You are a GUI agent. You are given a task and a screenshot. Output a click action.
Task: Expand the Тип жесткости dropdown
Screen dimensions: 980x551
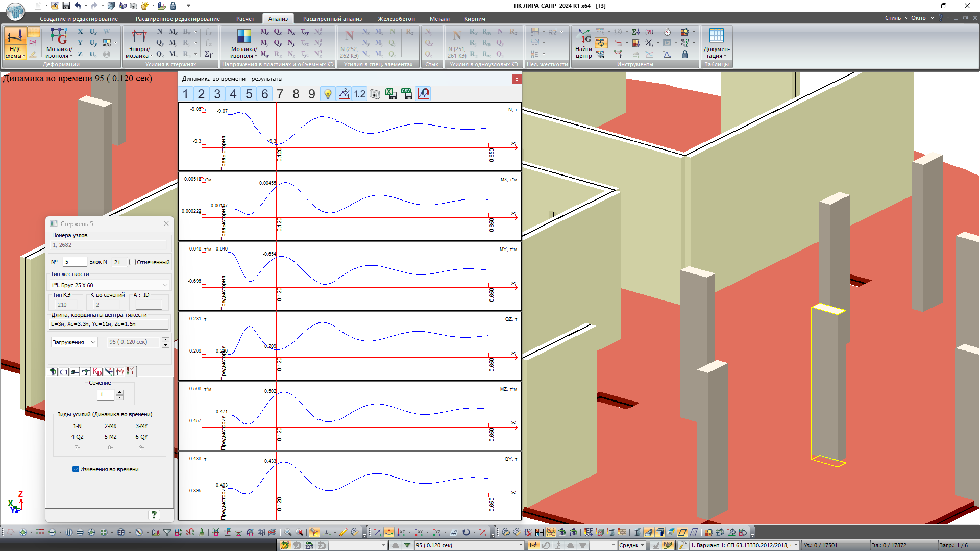pos(165,285)
